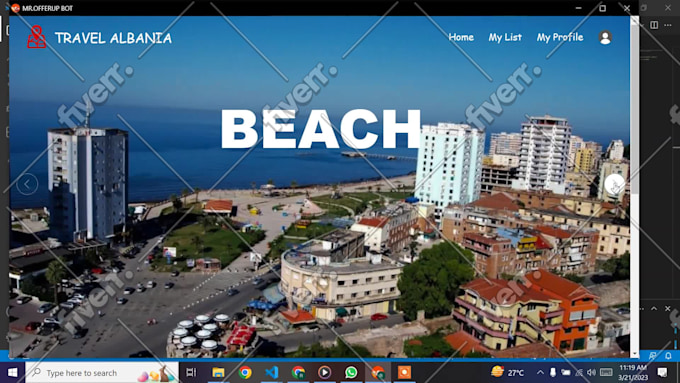
Task: Click the microphone tray icon
Action: pyautogui.click(x=553, y=372)
